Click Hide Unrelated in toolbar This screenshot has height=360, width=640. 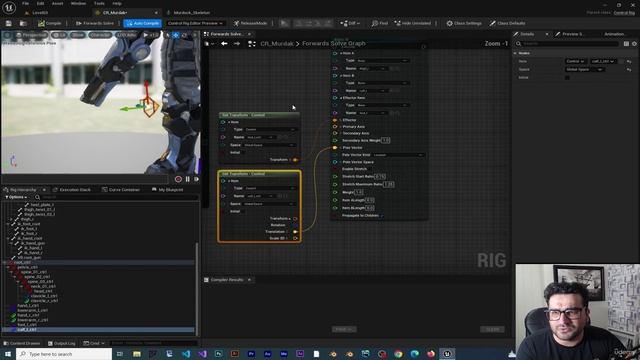[413, 23]
